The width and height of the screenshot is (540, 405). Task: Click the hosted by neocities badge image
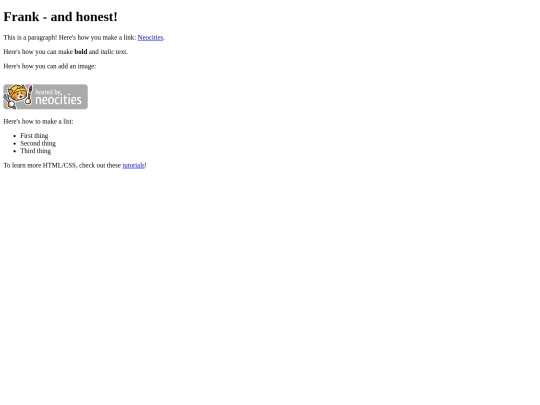[x=45, y=97]
